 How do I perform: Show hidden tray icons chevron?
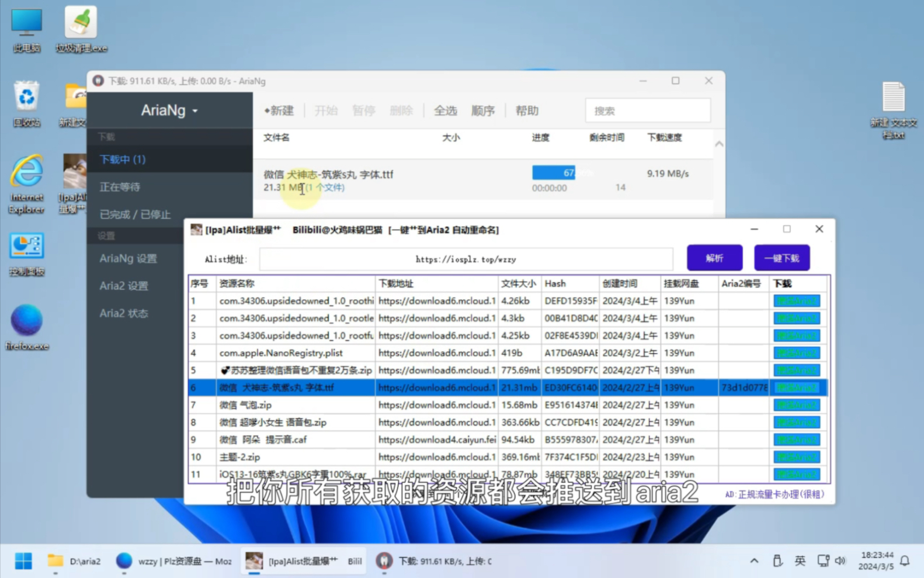coord(754,561)
